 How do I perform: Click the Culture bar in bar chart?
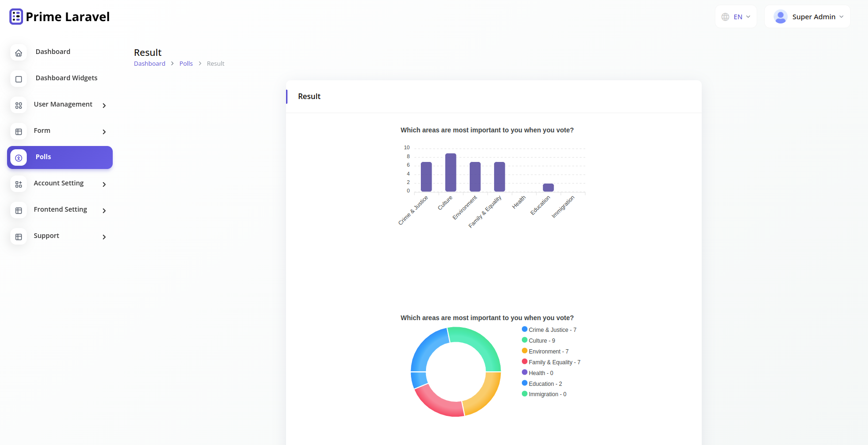[x=450, y=173]
